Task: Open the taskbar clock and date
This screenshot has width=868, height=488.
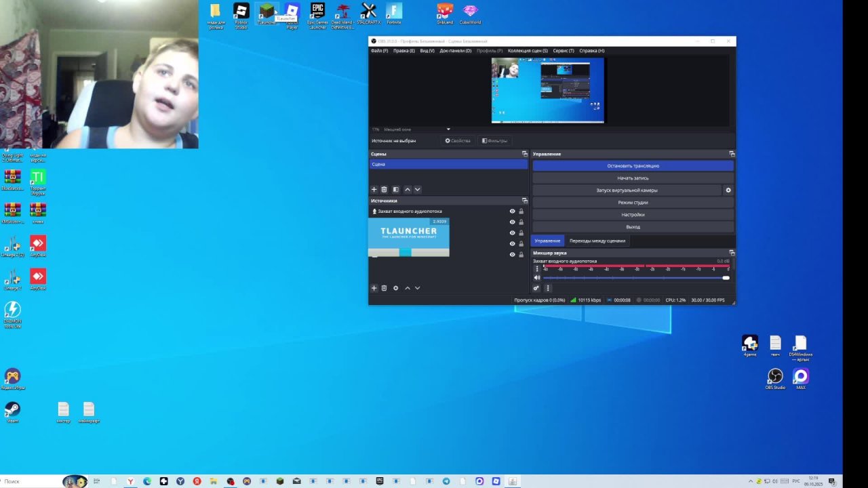Action: tap(813, 481)
